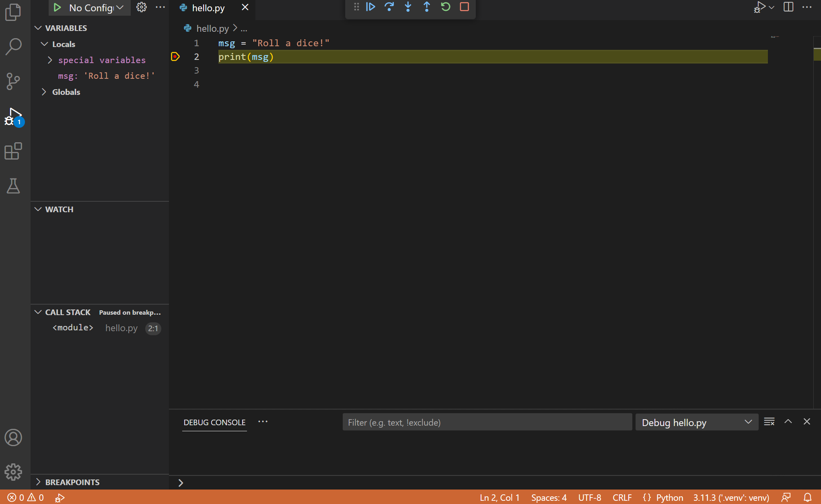Image resolution: width=821 pixels, height=504 pixels.
Task: Click the clear console output button
Action: 769,421
